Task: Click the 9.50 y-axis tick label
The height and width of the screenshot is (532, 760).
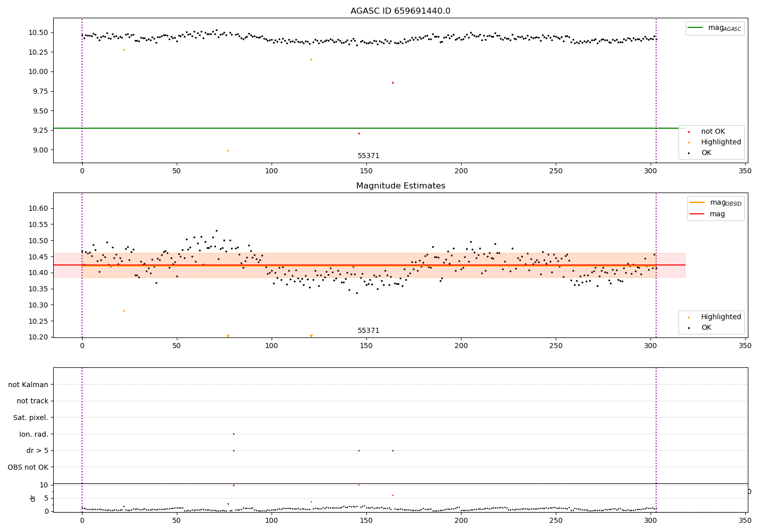Action: [x=40, y=111]
